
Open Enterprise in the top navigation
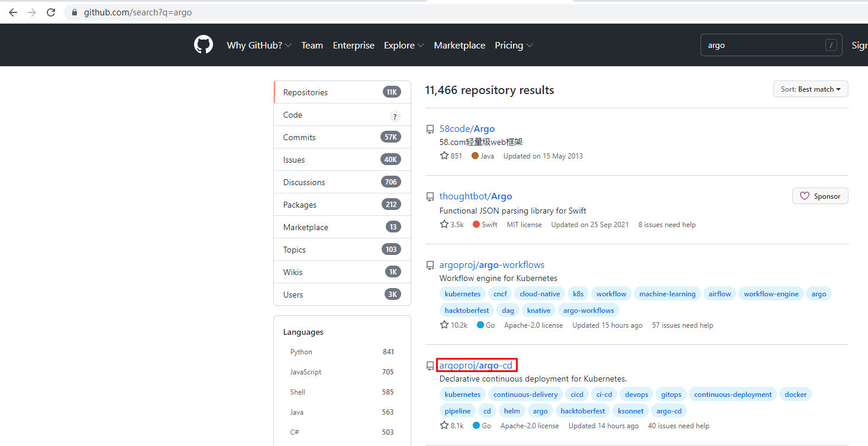pos(354,46)
